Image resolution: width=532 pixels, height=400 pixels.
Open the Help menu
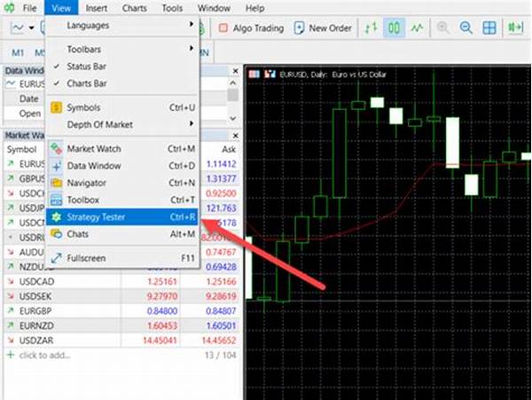254,8
